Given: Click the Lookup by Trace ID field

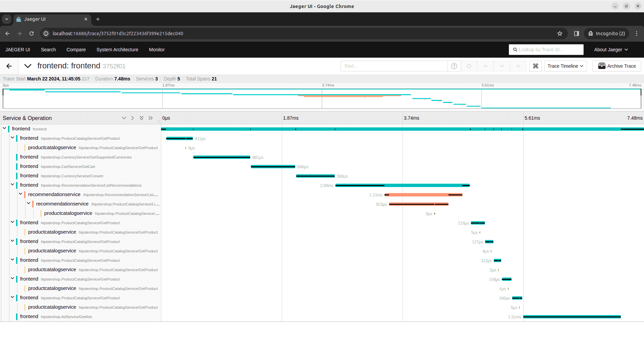Looking at the screenshot, I should [546, 49].
